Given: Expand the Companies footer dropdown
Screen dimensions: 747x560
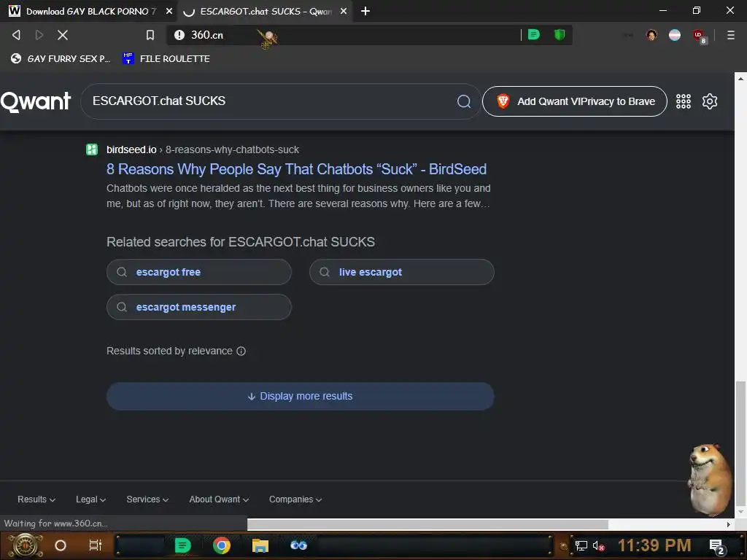Looking at the screenshot, I should click(x=295, y=499).
